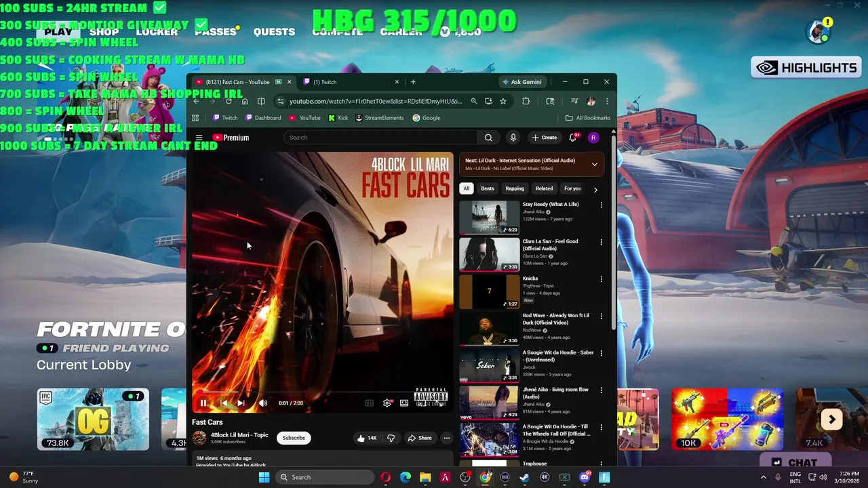Screen dimensions: 868x488
Task: Open Rod Wave - Already Won video title
Action: pos(556,319)
